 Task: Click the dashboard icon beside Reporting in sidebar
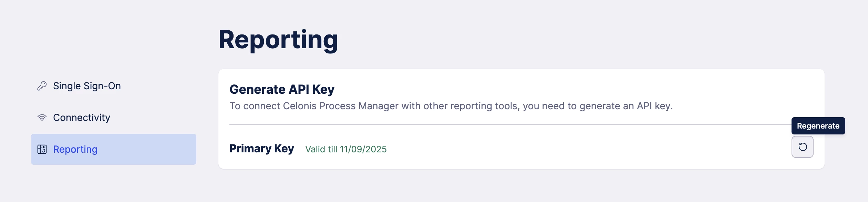pyautogui.click(x=42, y=149)
